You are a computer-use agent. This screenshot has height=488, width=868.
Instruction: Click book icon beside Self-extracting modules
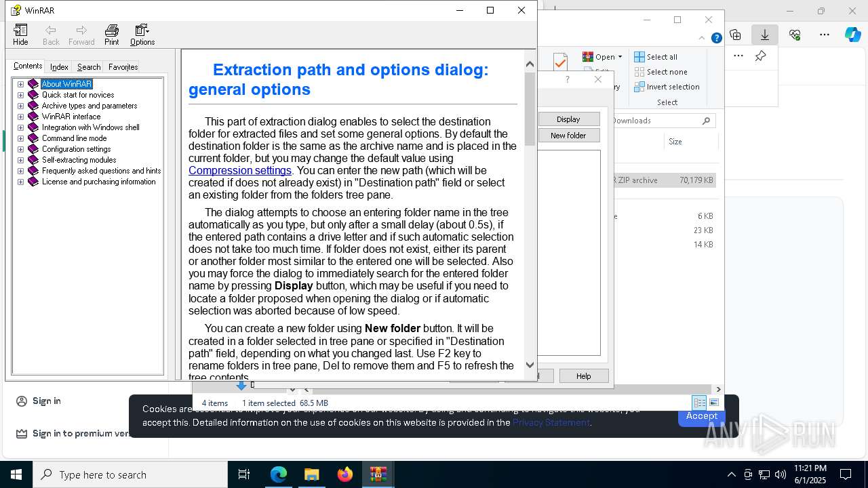pyautogui.click(x=33, y=160)
